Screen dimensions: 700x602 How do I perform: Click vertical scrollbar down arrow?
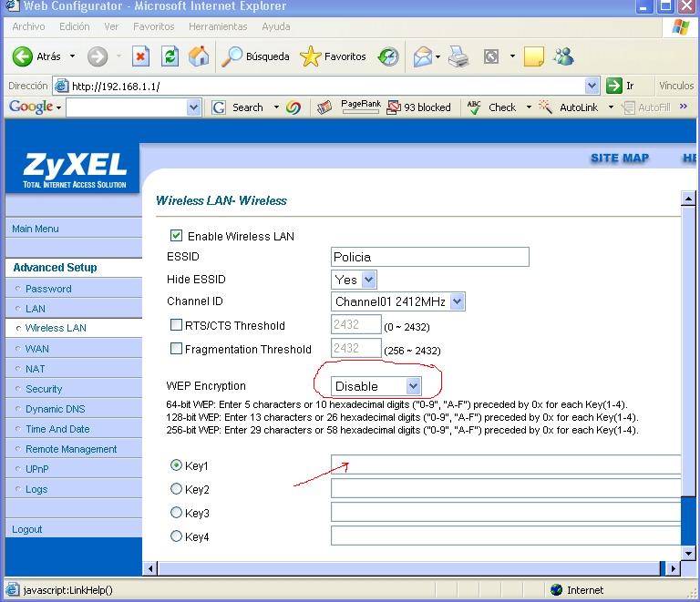click(688, 554)
